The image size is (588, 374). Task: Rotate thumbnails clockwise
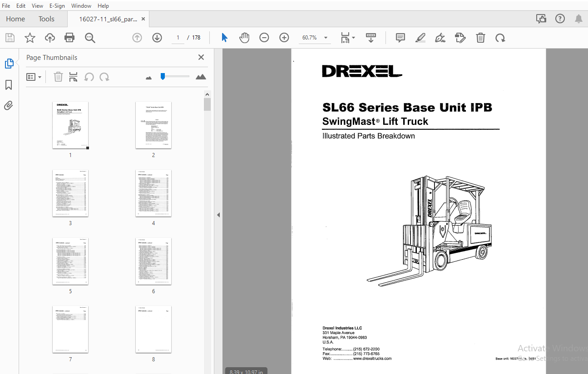pyautogui.click(x=104, y=77)
